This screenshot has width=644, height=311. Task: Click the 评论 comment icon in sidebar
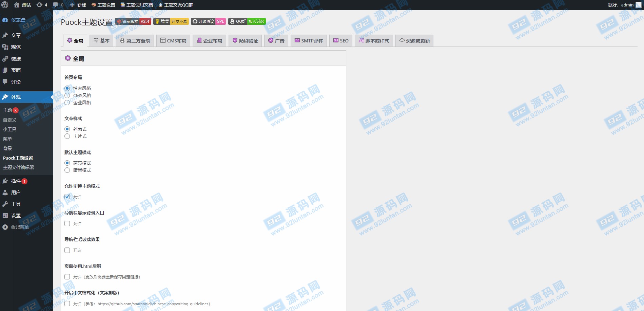[5, 82]
